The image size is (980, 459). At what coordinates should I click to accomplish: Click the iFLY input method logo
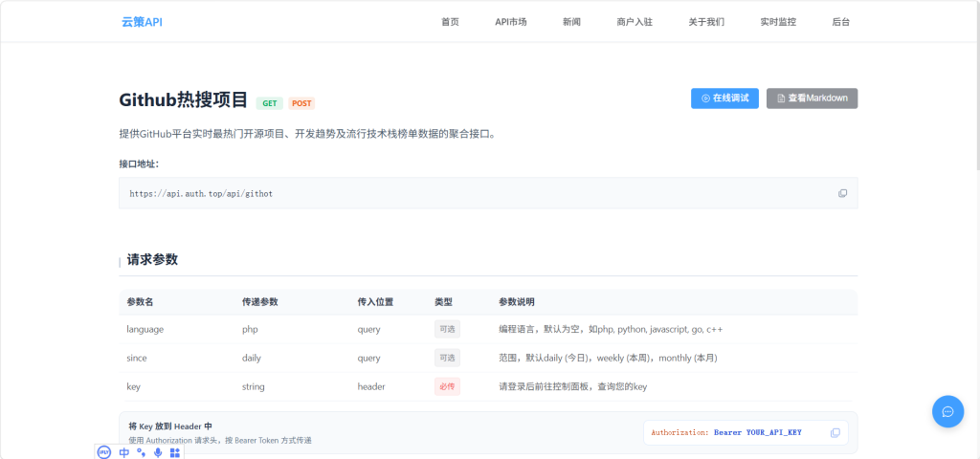click(x=103, y=452)
